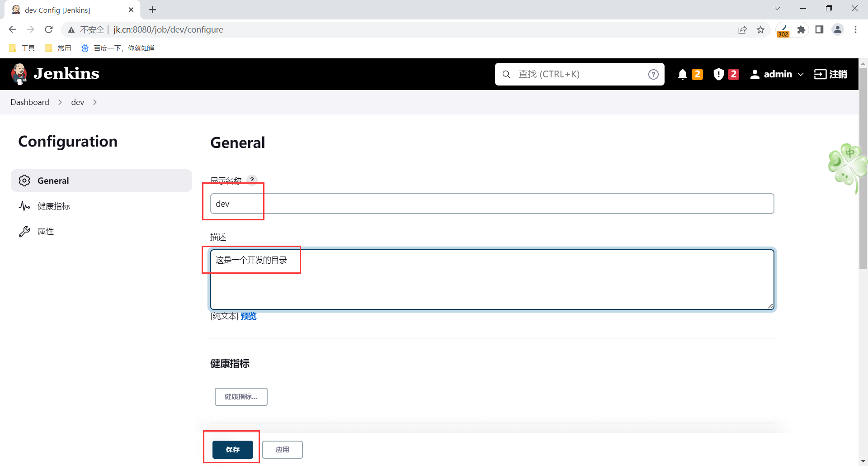Close the dev Config [Jenkins] tab
The image size is (868, 466).
[x=131, y=10]
